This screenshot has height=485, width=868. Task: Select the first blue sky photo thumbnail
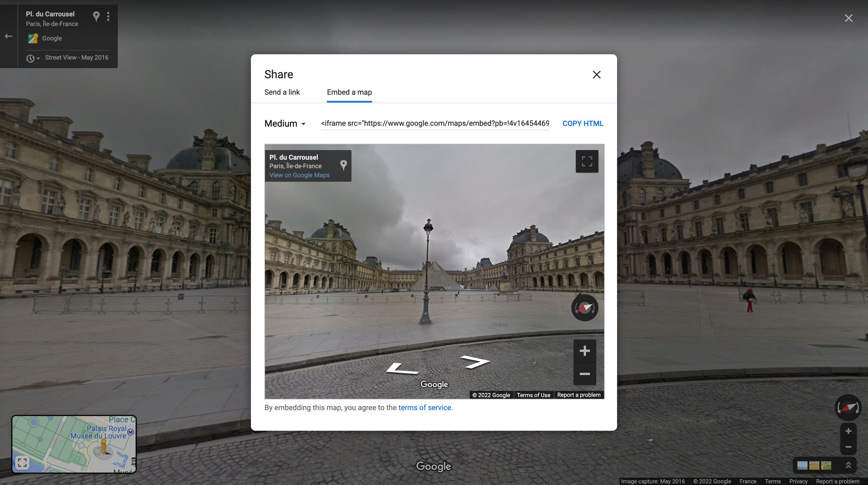802,465
